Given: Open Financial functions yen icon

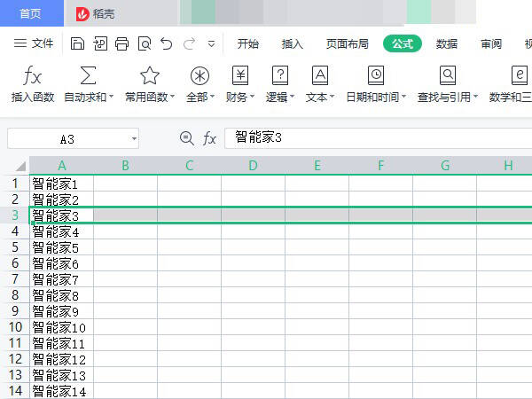Looking at the screenshot, I should [240, 75].
